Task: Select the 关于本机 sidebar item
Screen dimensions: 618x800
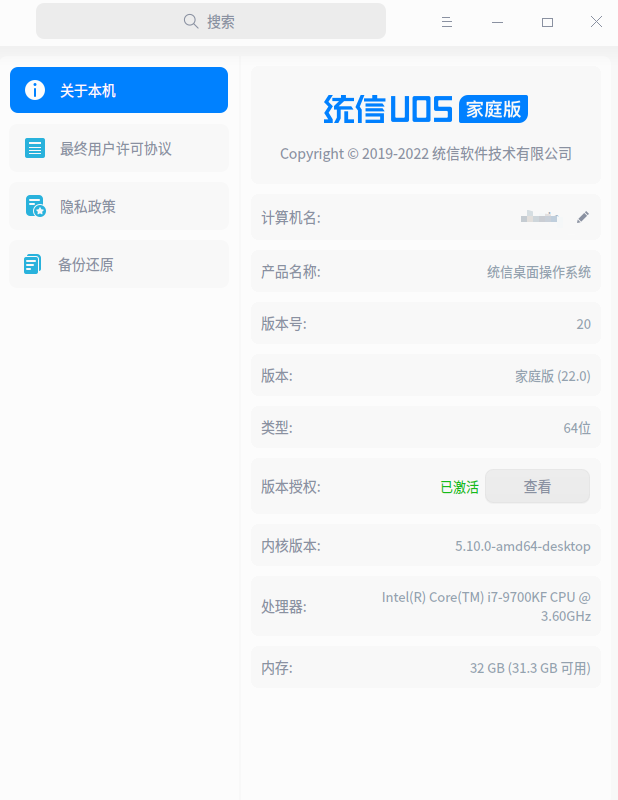Action: pos(119,90)
